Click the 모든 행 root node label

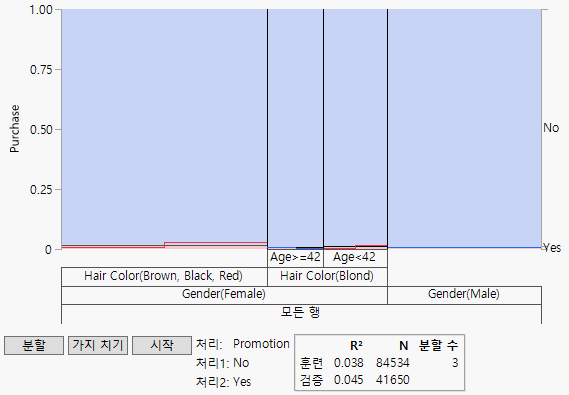click(300, 312)
